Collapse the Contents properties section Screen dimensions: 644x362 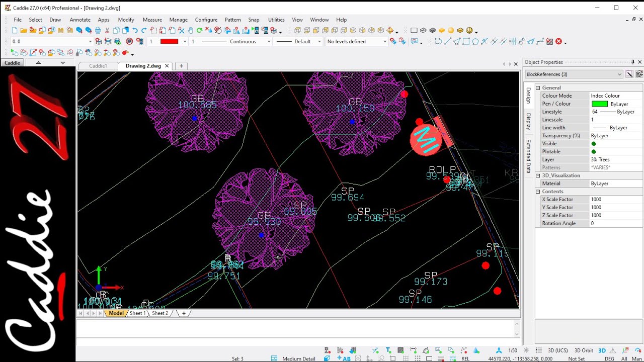(x=538, y=192)
